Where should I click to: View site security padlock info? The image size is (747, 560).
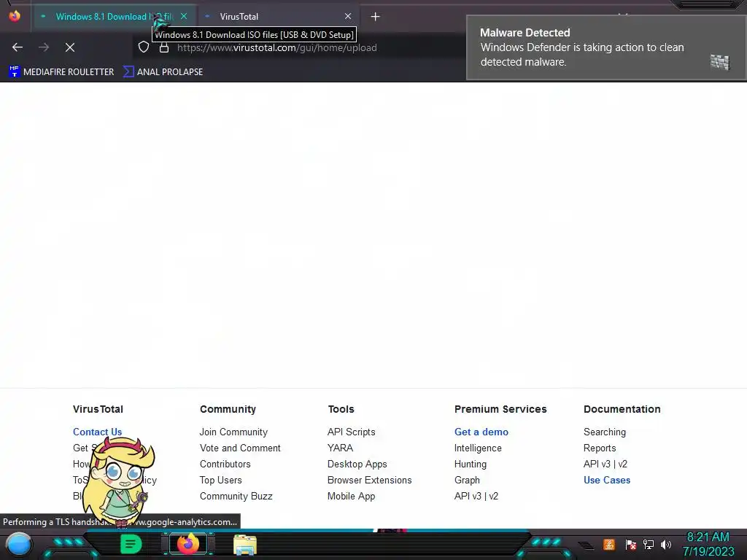pos(164,47)
